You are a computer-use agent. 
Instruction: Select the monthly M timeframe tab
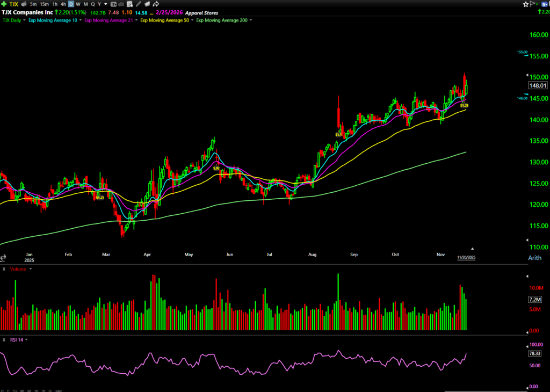(x=86, y=4)
